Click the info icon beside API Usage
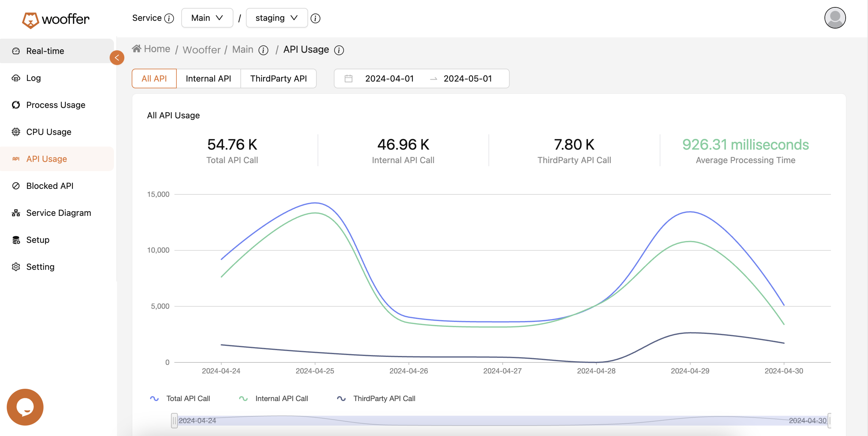868x436 pixels. pyautogui.click(x=339, y=50)
